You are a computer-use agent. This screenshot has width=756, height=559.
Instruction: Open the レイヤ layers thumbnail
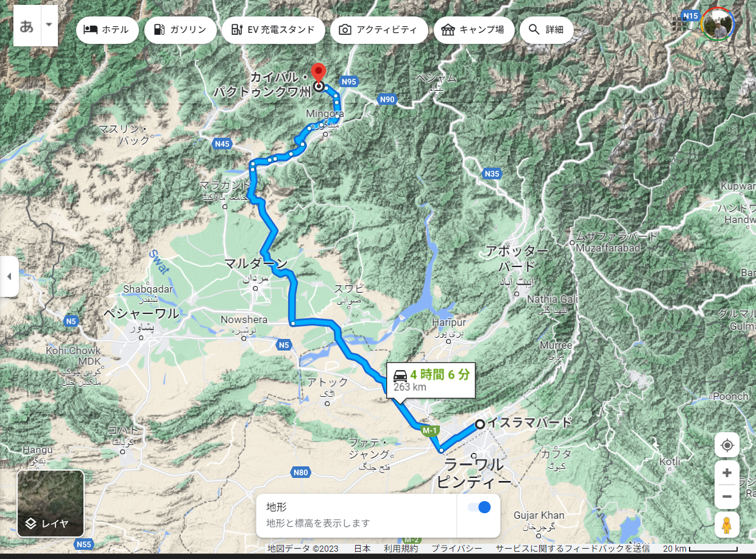[51, 504]
